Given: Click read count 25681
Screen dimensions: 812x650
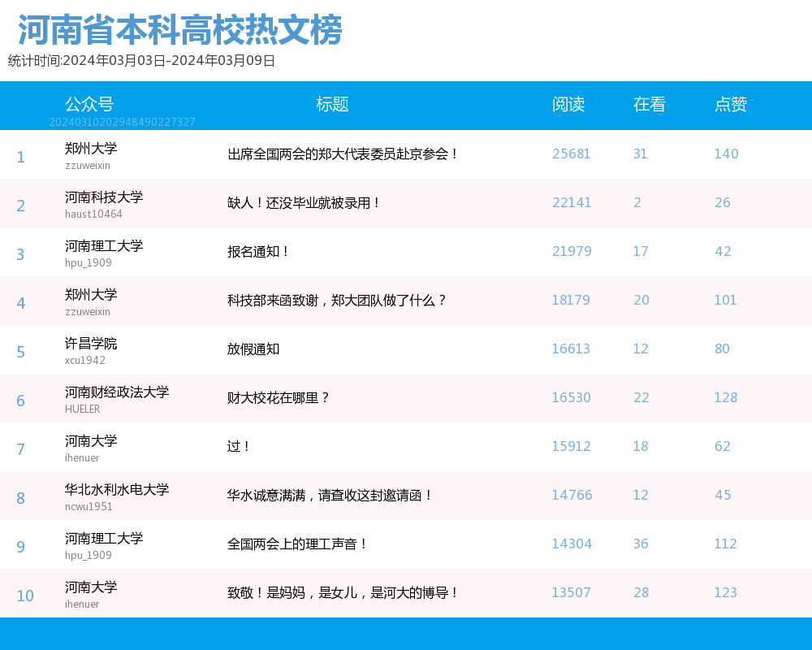Looking at the screenshot, I should (x=571, y=154).
